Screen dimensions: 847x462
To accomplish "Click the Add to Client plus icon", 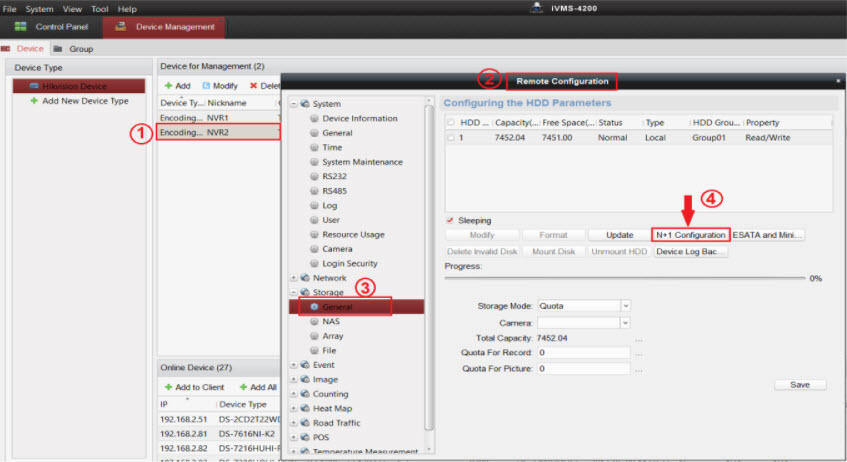I will (x=167, y=387).
